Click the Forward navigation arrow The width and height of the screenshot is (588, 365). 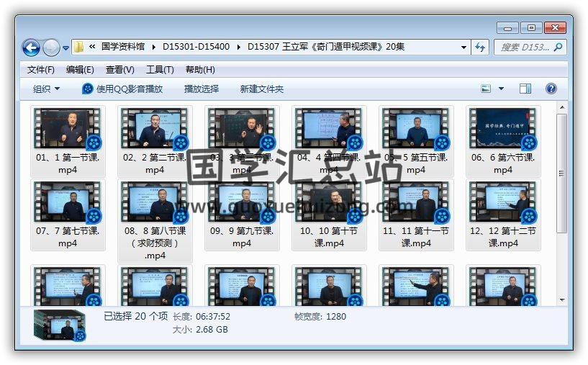coord(51,48)
